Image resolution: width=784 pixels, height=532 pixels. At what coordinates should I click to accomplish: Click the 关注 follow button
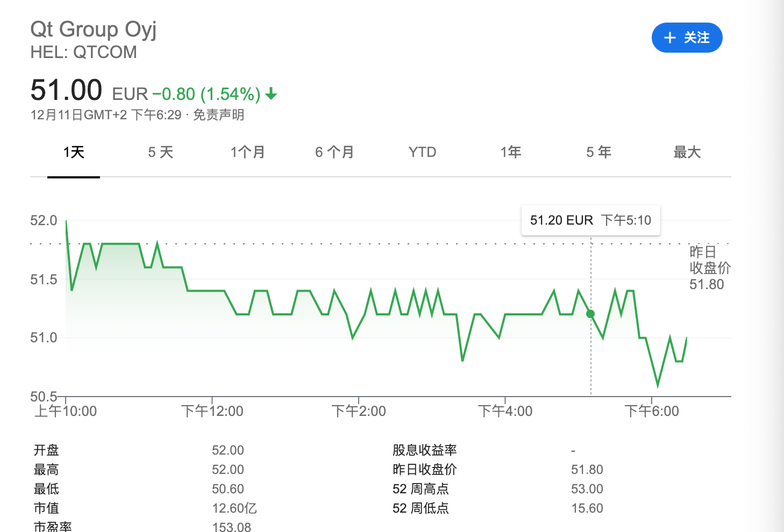pyautogui.click(x=687, y=38)
